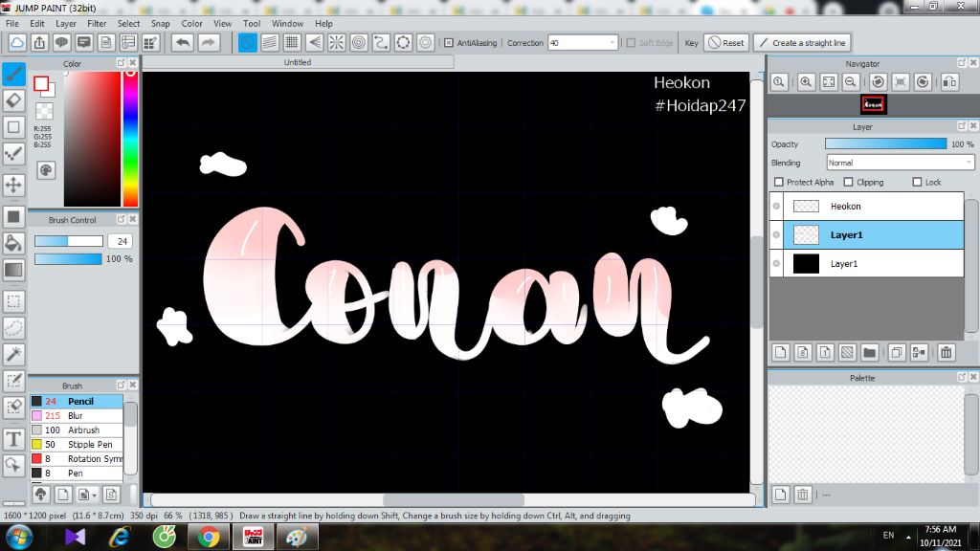Select the Bucket fill tool
Image resolution: width=980 pixels, height=551 pixels.
(x=13, y=243)
